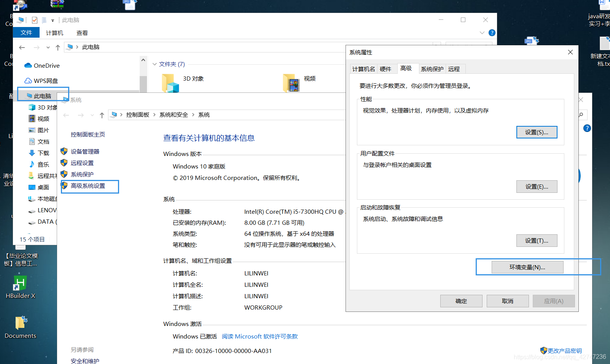Switch to 计算机名 tab
The image size is (610, 364).
pyautogui.click(x=363, y=69)
